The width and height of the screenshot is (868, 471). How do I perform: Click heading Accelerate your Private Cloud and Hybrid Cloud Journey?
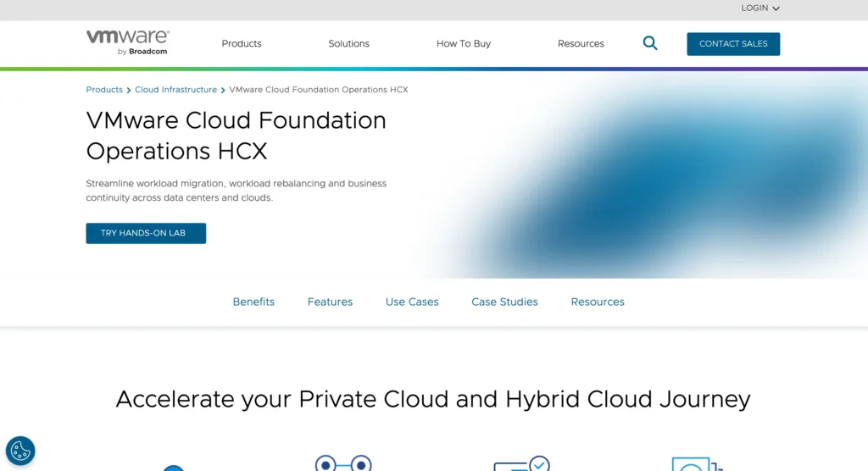coord(433,399)
